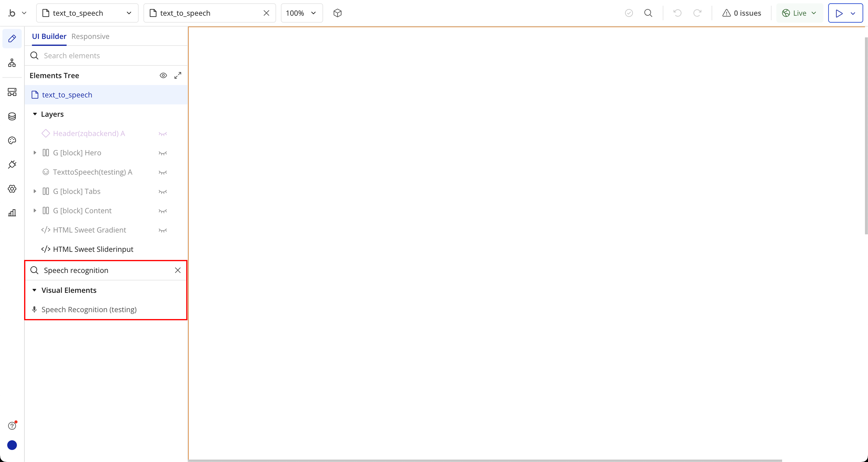Image resolution: width=868 pixels, height=462 pixels.
Task: Select Speech Recognition (testing) element
Action: [x=89, y=309]
